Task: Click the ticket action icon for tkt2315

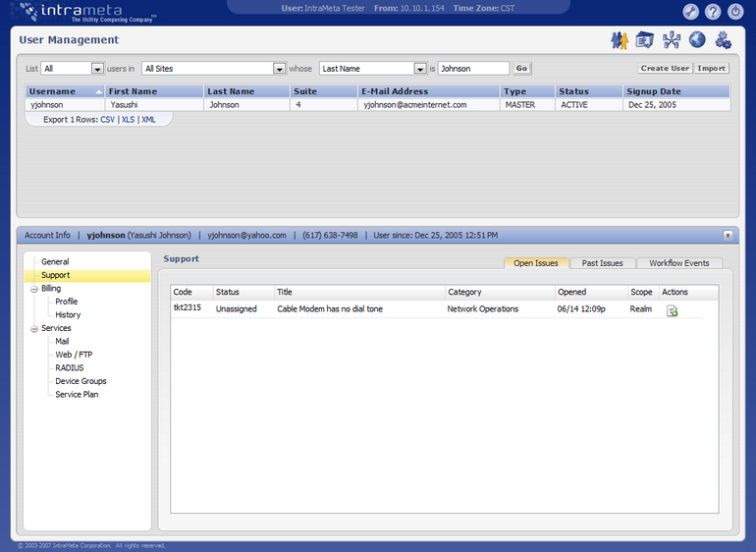Action: click(x=673, y=311)
